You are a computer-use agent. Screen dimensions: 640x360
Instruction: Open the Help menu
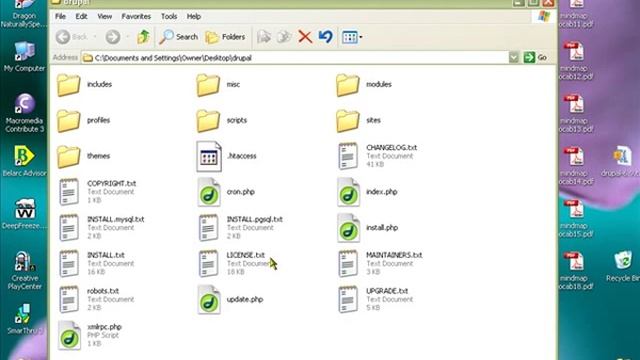point(193,16)
